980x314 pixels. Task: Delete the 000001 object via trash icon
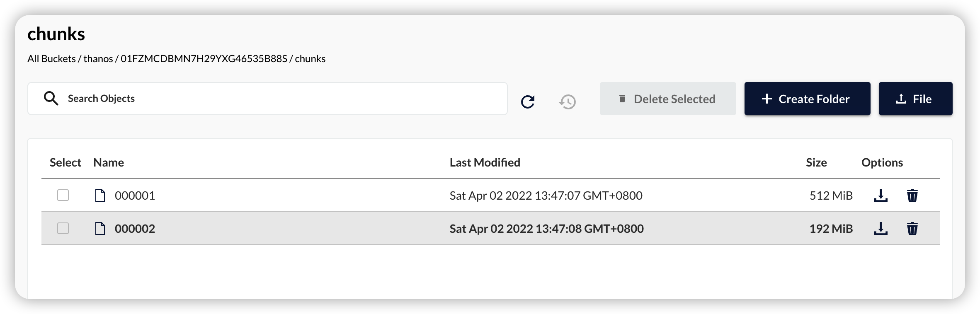pos(912,196)
